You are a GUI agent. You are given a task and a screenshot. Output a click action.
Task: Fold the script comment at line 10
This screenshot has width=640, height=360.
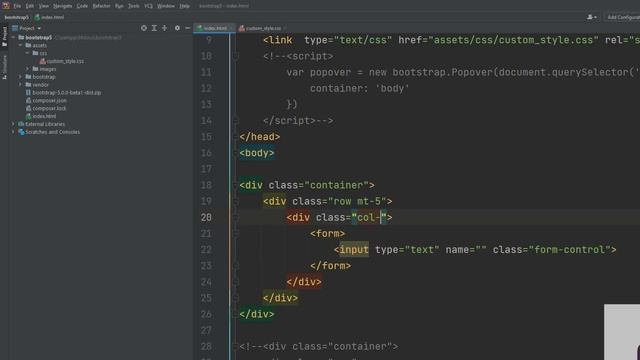click(236, 56)
